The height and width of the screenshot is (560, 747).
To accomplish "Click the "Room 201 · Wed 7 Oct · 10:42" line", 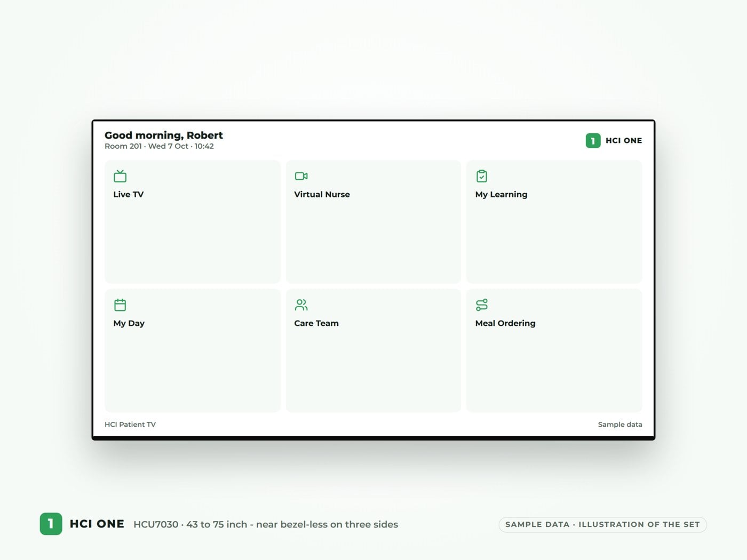I will point(159,146).
